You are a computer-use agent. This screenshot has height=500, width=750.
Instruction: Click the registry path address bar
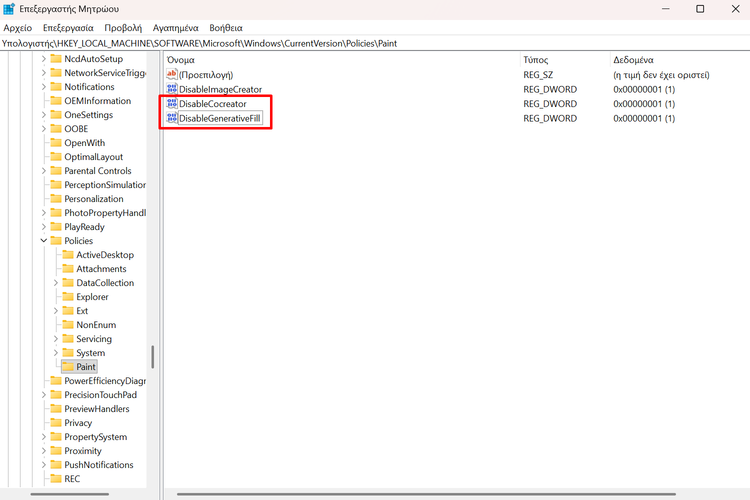[x=375, y=44]
